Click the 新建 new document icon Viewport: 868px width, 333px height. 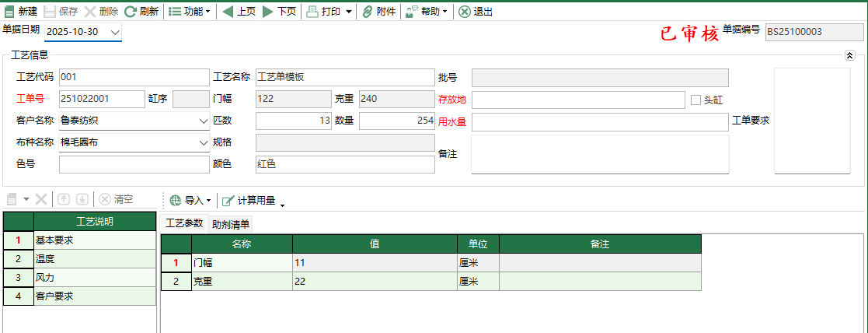pos(9,11)
